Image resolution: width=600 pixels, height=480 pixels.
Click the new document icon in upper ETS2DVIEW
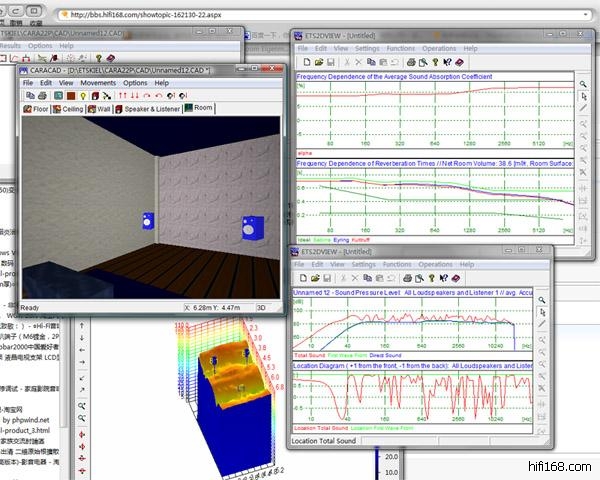coord(307,61)
